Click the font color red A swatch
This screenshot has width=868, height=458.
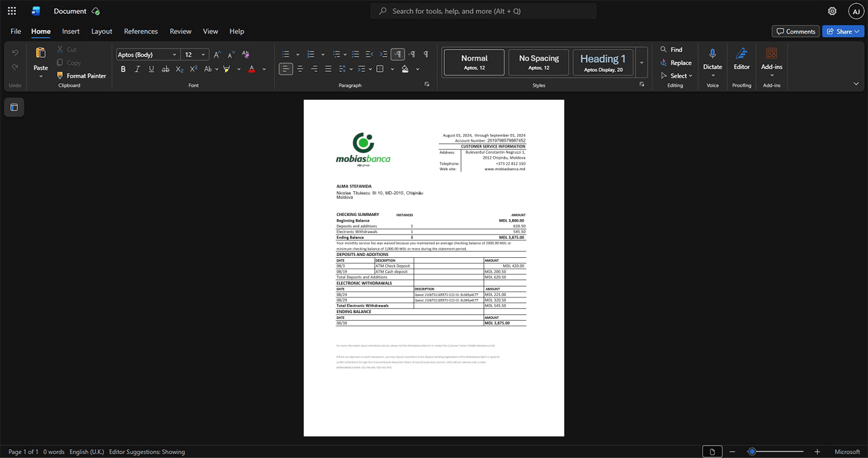click(252, 69)
